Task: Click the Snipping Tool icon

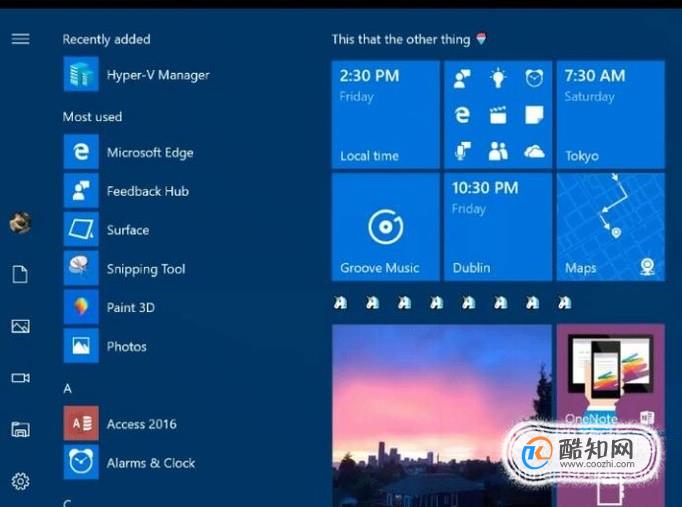Action: (x=81, y=268)
